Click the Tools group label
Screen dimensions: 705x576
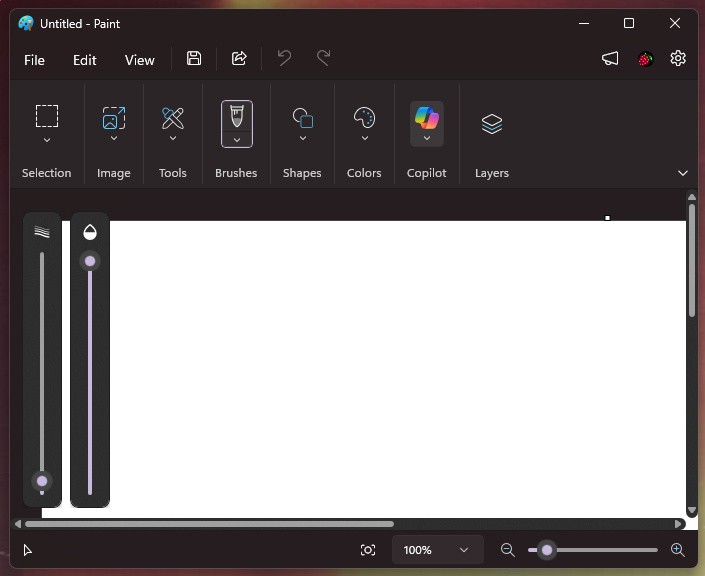[173, 173]
